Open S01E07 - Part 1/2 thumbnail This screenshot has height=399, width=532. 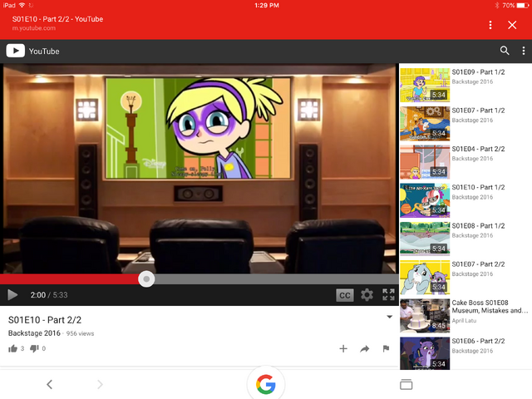click(x=425, y=124)
